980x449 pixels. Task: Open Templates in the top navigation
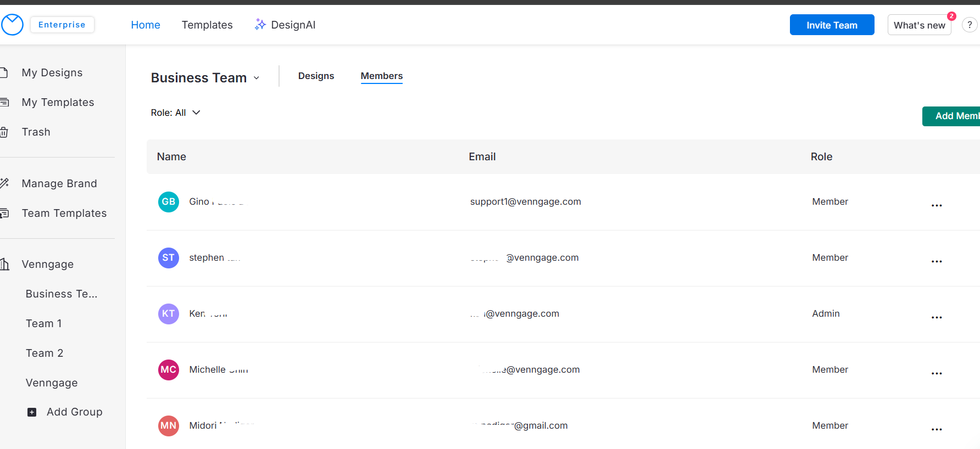coord(207,25)
